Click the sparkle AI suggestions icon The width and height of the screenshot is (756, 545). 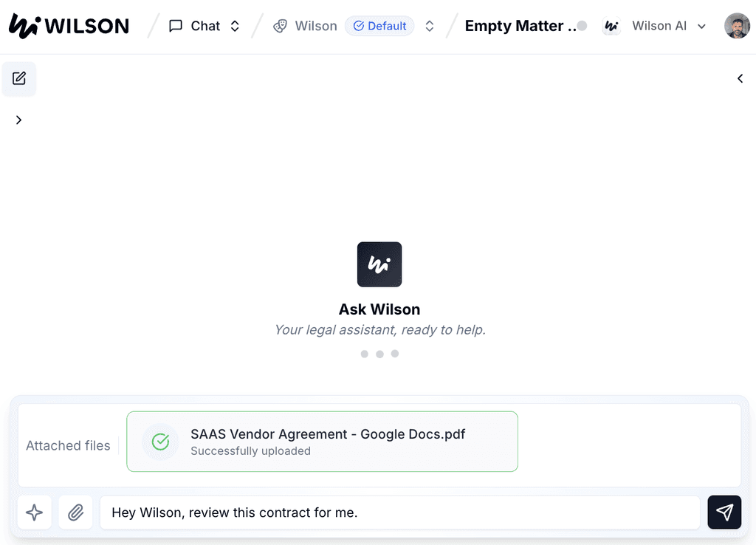click(34, 513)
